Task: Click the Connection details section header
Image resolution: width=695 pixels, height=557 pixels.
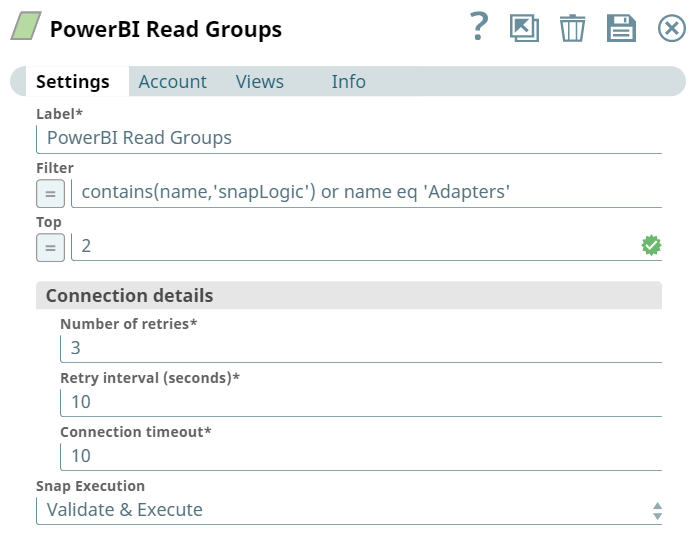Action: click(x=349, y=296)
